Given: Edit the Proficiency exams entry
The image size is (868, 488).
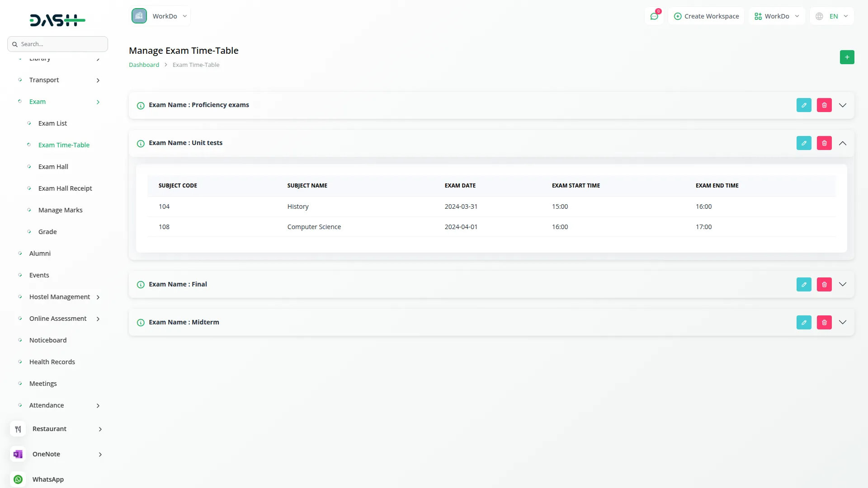Looking at the screenshot, I should pyautogui.click(x=804, y=105).
